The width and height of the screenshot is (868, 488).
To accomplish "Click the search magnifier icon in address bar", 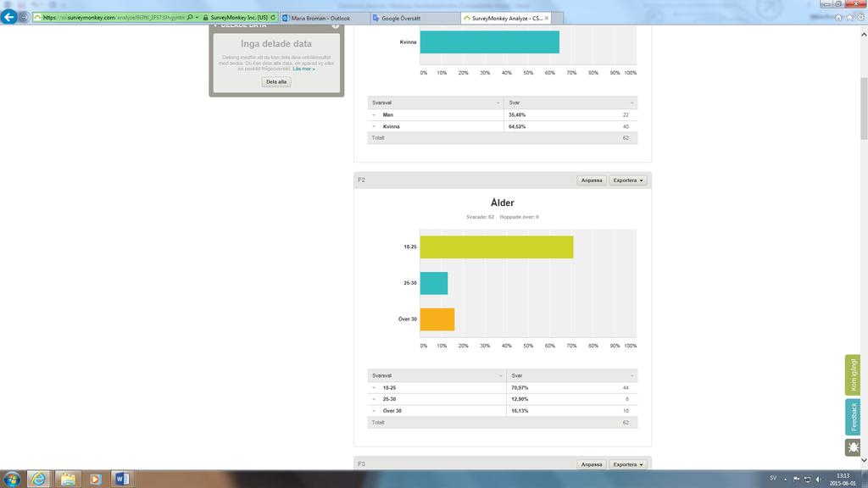I will (190, 18).
